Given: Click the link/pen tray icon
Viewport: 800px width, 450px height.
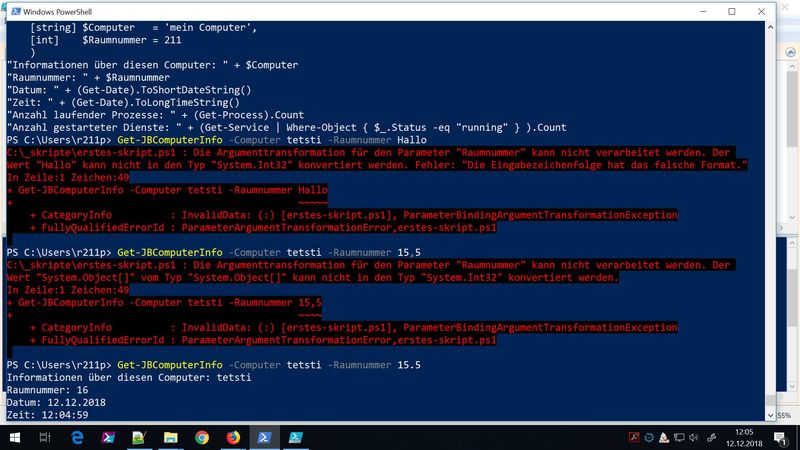Looking at the screenshot, I should (711, 438).
